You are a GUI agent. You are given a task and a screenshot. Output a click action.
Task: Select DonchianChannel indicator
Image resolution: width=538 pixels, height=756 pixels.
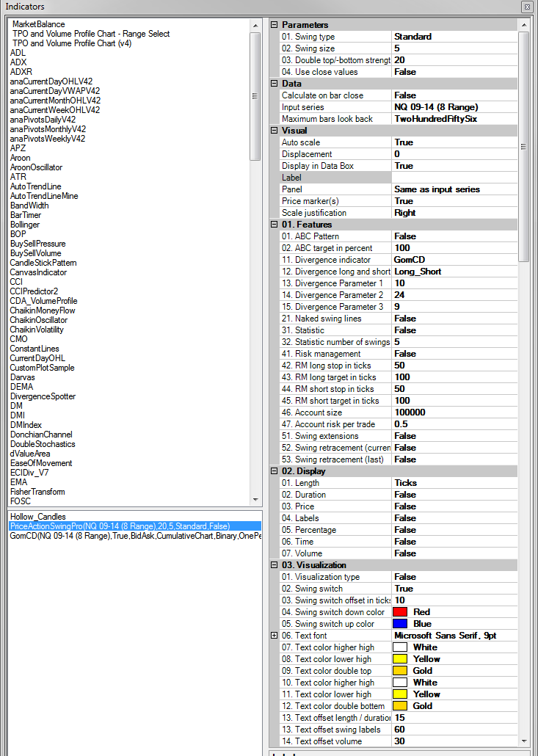[x=41, y=435]
